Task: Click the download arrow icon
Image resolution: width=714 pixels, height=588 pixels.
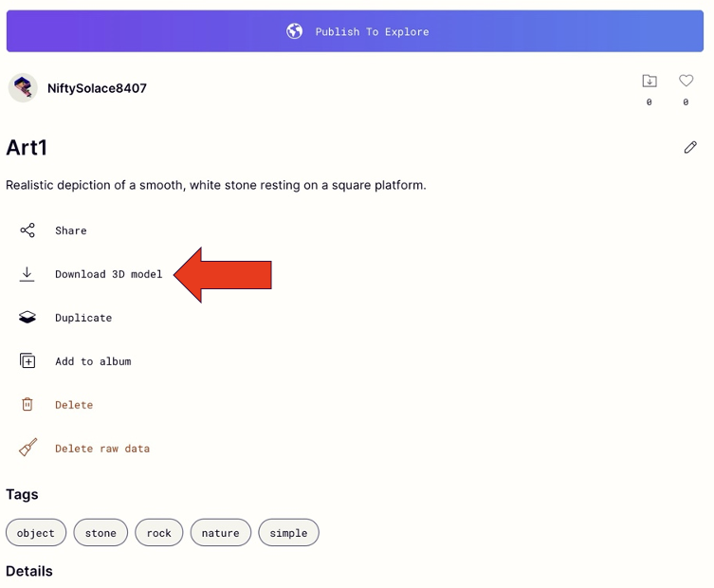Action: (x=27, y=274)
